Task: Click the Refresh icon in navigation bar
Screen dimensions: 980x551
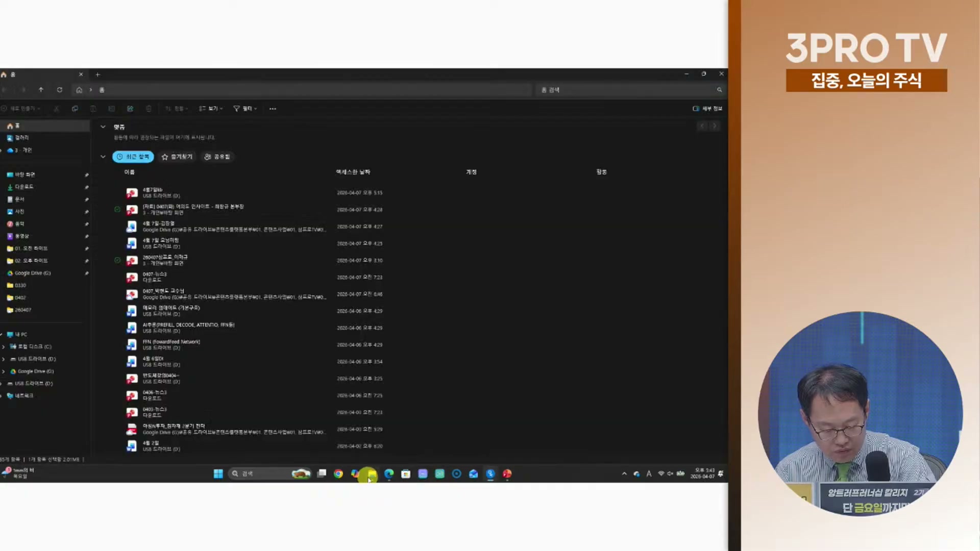Action: tap(60, 90)
